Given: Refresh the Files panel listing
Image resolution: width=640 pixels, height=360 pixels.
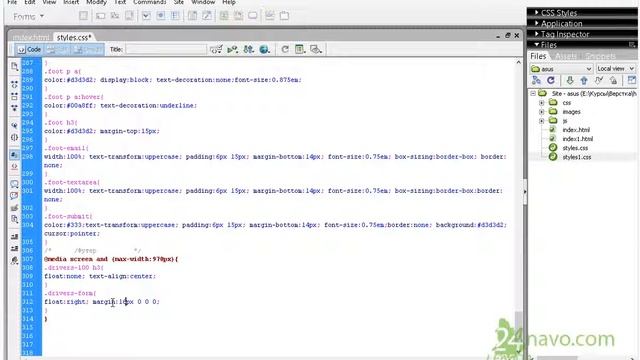Looking at the screenshot, I should [x=551, y=80].
